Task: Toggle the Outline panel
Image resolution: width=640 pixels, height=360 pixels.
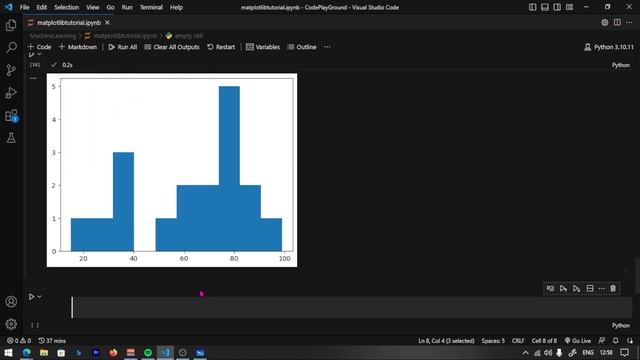Action: 302,47
